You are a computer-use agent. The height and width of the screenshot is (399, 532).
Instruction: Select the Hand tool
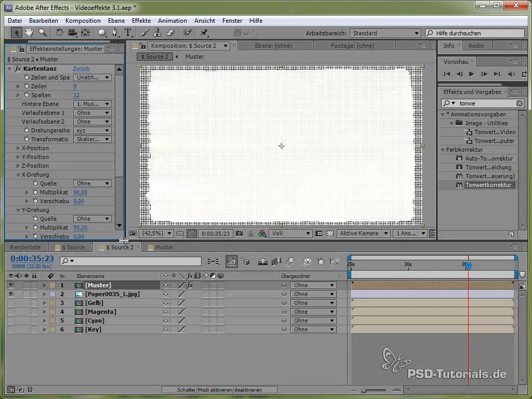point(29,33)
